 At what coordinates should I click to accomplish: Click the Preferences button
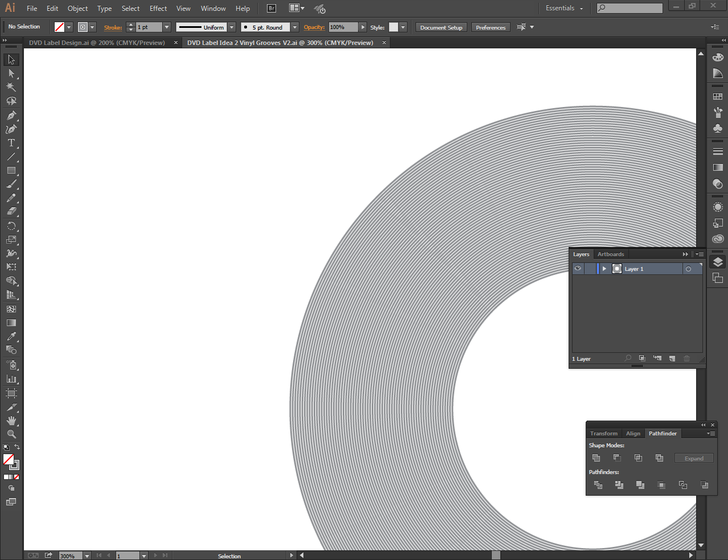pos(491,27)
